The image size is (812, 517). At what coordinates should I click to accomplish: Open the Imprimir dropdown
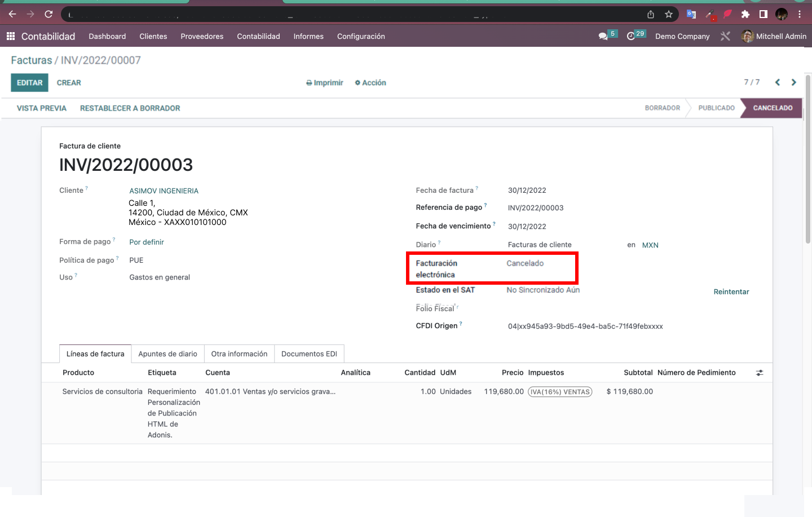325,83
